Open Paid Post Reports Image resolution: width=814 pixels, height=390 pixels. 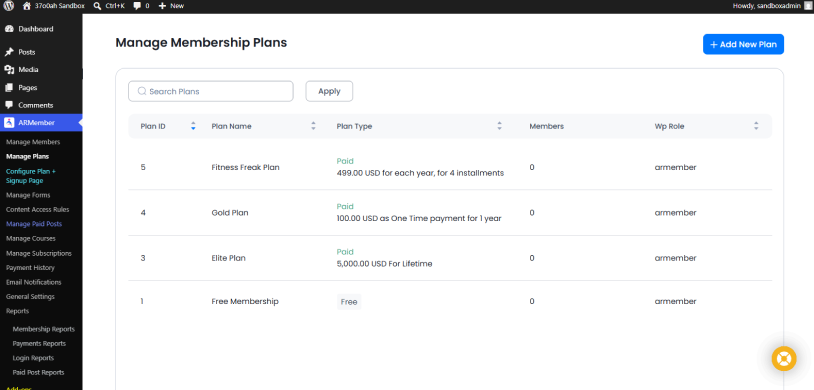38,372
